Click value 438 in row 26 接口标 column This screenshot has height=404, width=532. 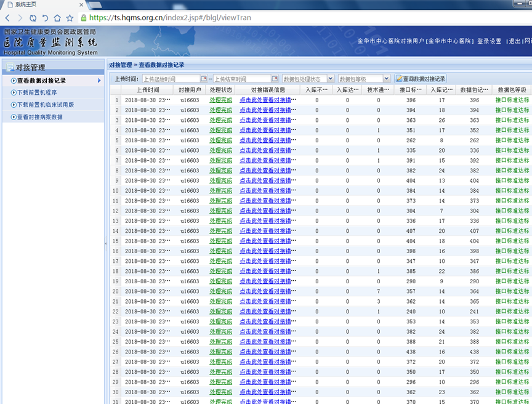click(x=411, y=352)
